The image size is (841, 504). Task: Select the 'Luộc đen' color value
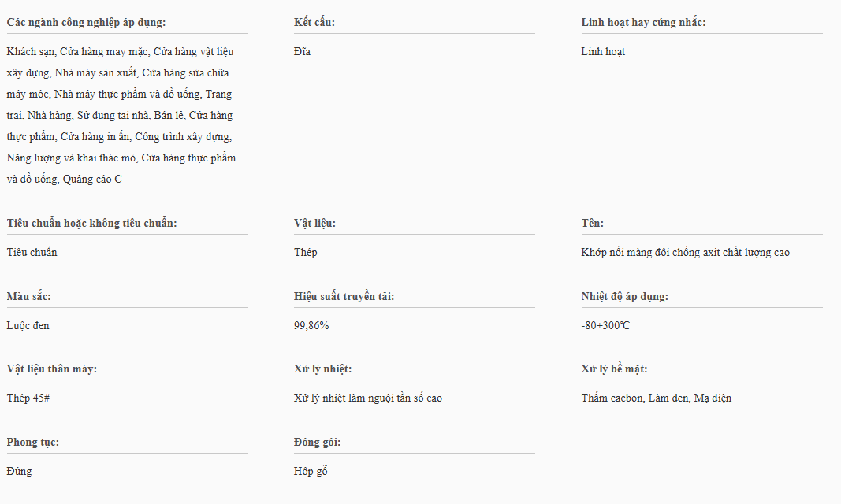point(28,326)
